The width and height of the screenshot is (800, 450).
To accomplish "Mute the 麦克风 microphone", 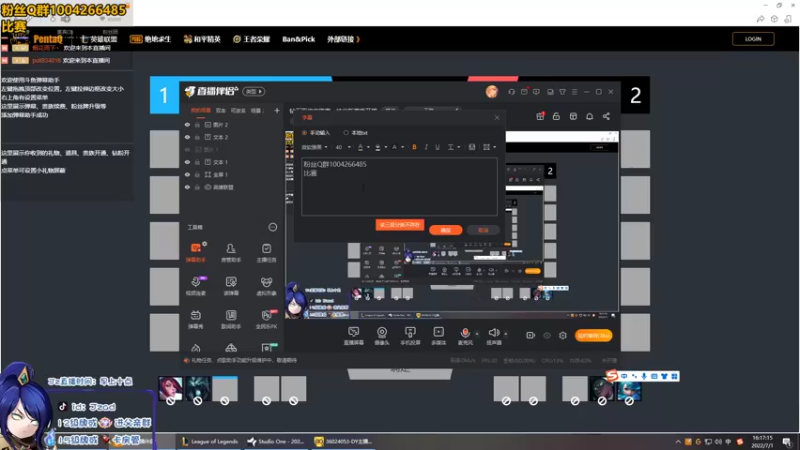I will point(465,333).
